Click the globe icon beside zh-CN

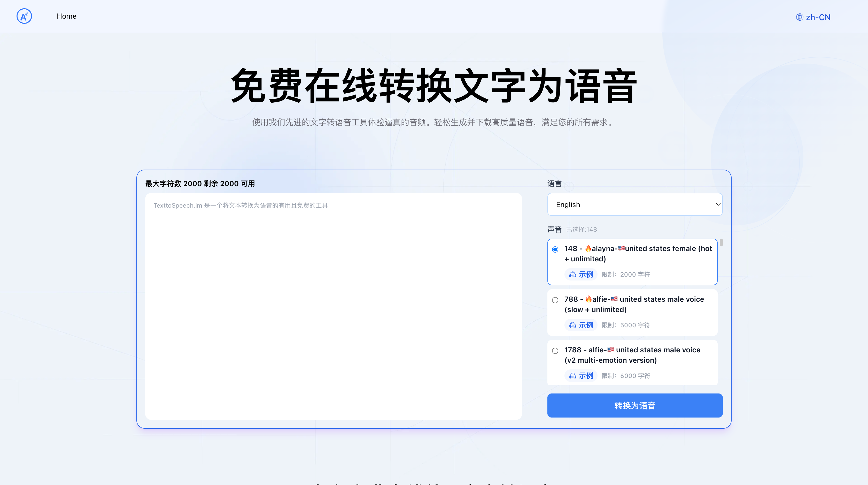point(800,17)
